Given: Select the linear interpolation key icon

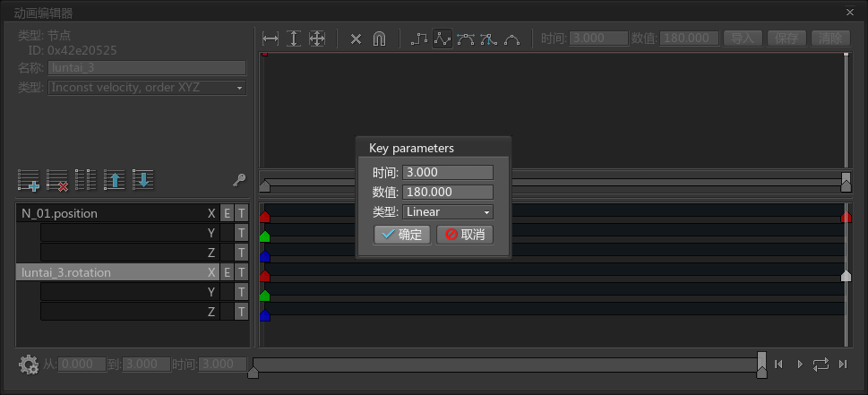Looking at the screenshot, I should [x=443, y=39].
